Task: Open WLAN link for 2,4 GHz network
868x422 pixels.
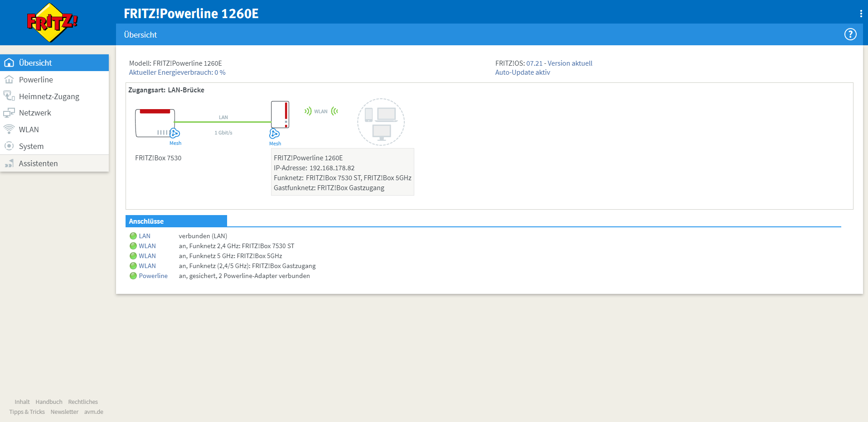Action: pyautogui.click(x=147, y=246)
